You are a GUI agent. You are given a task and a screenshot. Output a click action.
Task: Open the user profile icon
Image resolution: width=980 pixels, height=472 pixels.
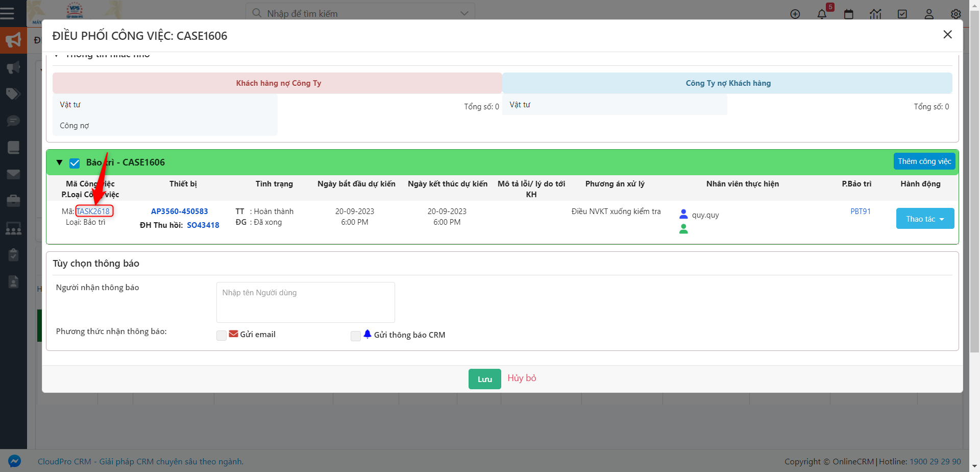(x=929, y=14)
